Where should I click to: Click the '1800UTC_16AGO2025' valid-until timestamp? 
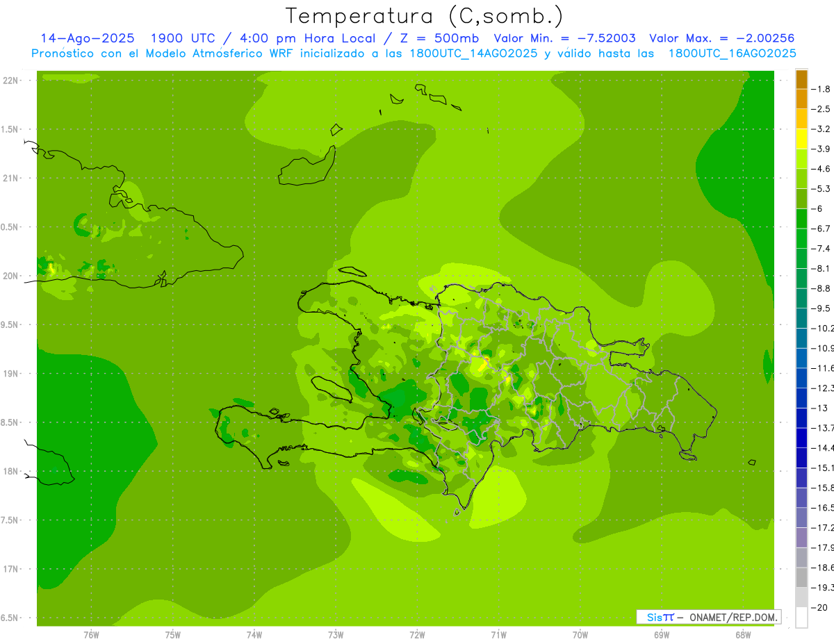click(x=732, y=53)
